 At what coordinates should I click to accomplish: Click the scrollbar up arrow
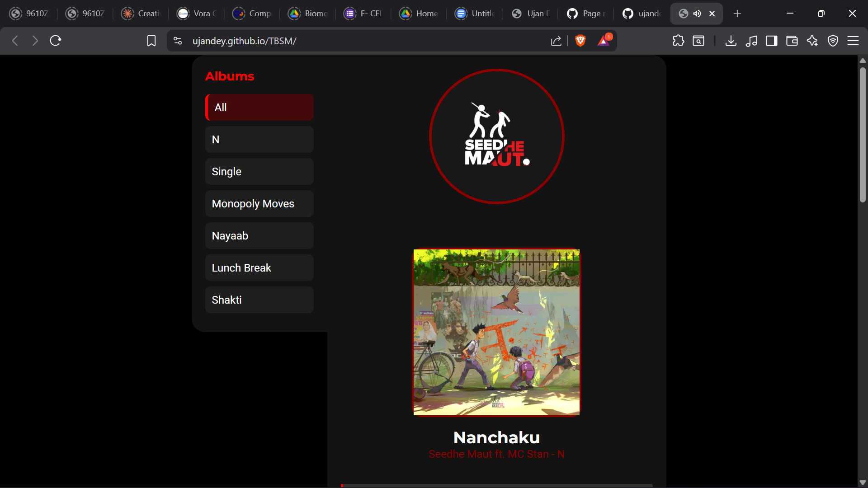(863, 61)
